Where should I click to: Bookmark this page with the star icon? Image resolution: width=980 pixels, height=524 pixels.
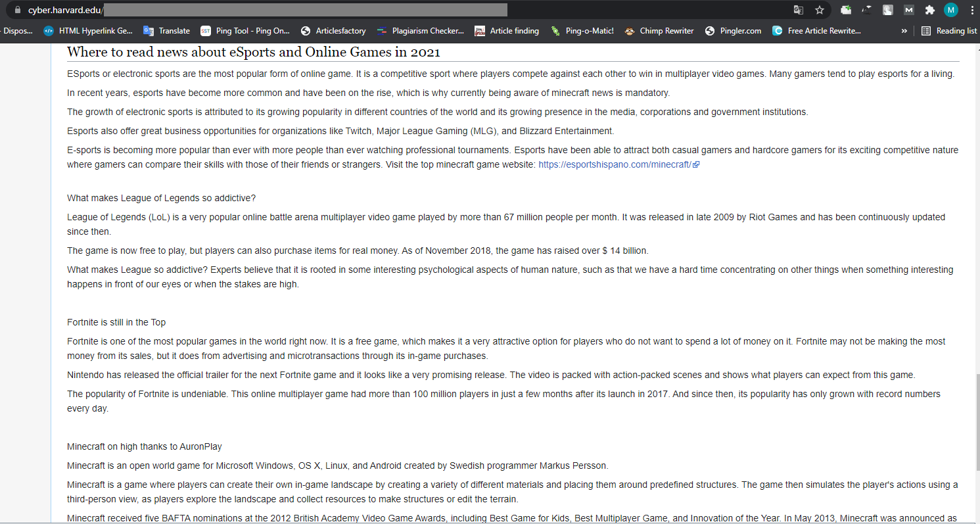coord(820,10)
